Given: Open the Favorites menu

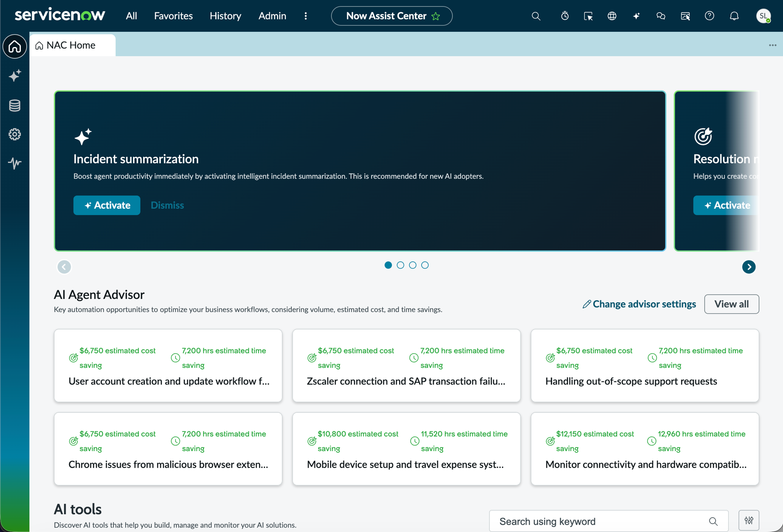Looking at the screenshot, I should (173, 16).
